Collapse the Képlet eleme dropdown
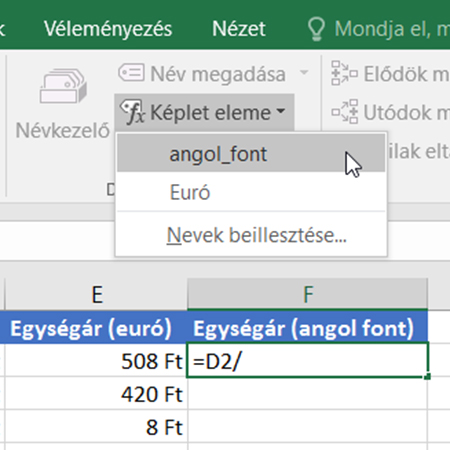Image resolution: width=450 pixels, height=450 pixels. click(281, 111)
